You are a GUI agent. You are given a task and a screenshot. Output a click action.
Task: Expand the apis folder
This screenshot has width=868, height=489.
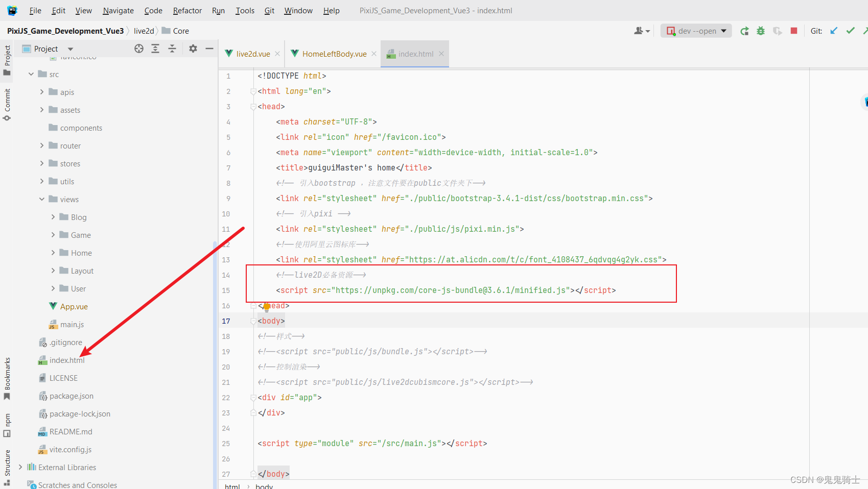pos(42,92)
